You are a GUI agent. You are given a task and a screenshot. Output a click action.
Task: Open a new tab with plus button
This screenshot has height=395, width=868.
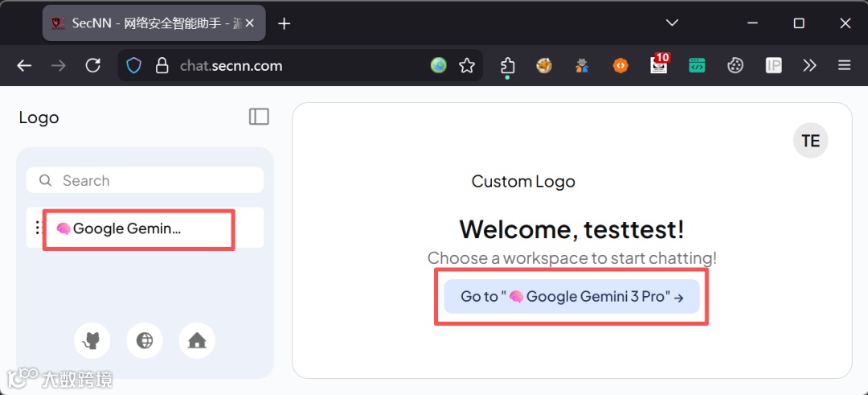tap(284, 23)
